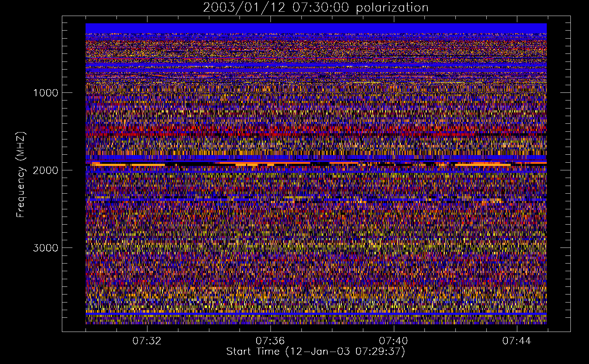The height and width of the screenshot is (364, 589).
Task: Click the 1000 frequency tick label
Action: (46, 93)
